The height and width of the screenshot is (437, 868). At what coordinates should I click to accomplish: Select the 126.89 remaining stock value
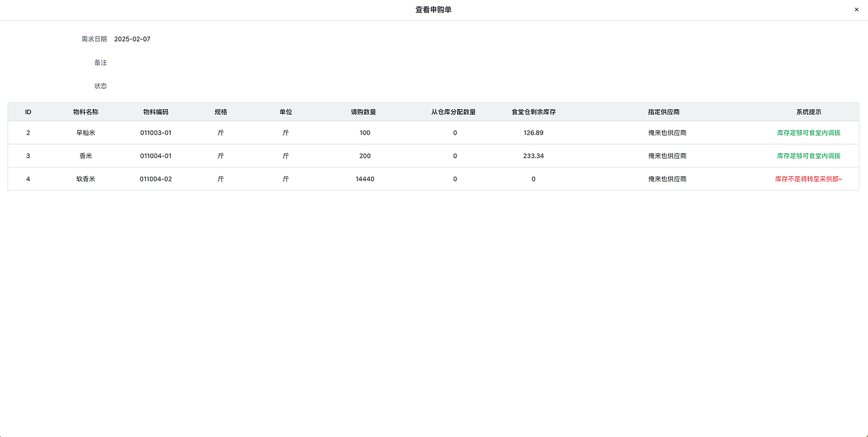click(x=534, y=133)
